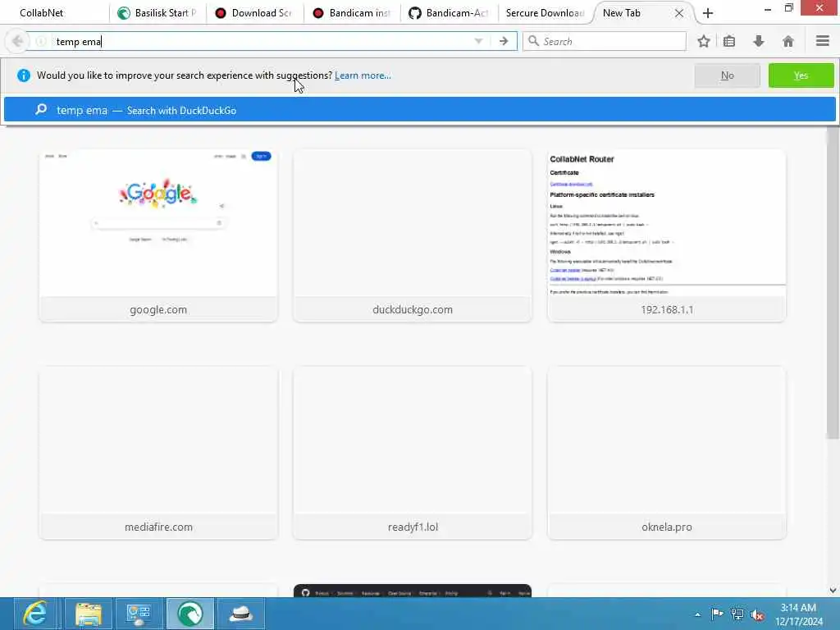Screen dimensions: 840x630
Task: Click the scrollbar down arrow
Action: coord(833,591)
